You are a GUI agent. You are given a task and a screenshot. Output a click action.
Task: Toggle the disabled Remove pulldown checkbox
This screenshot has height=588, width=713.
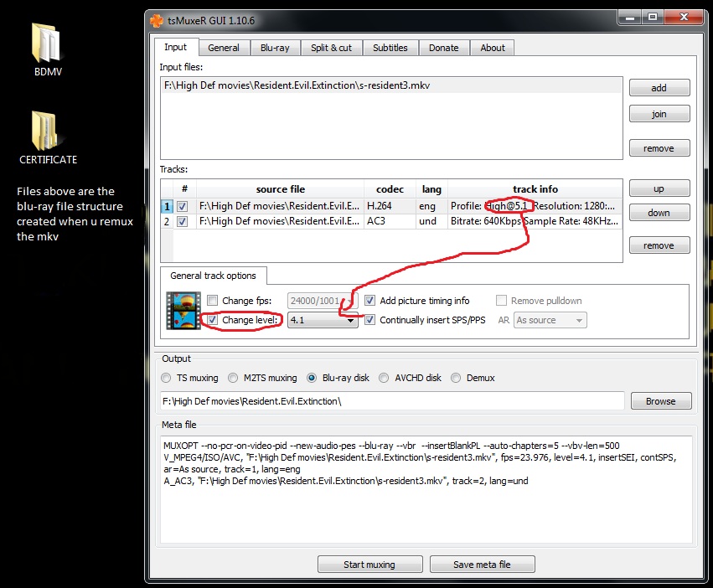(501, 300)
